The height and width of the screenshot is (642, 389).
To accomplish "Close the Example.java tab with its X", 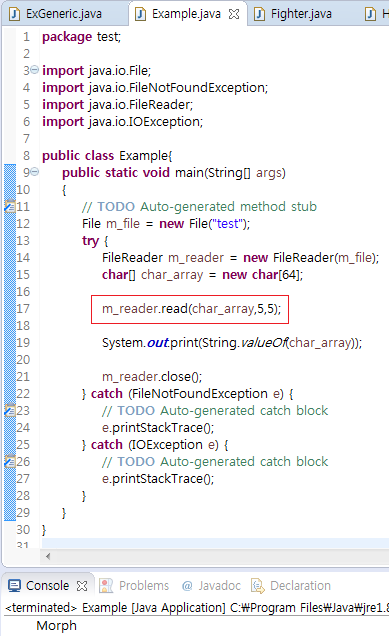I will 234,14.
